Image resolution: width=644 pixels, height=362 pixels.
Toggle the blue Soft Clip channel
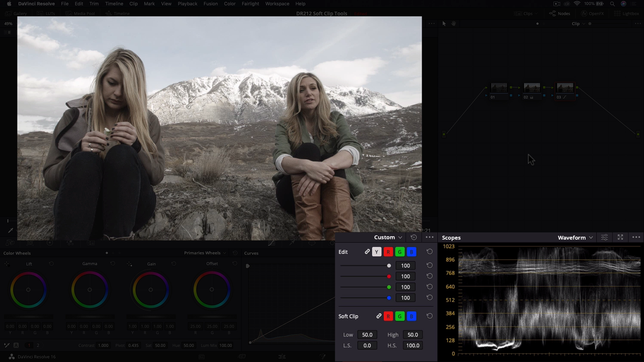(412, 316)
